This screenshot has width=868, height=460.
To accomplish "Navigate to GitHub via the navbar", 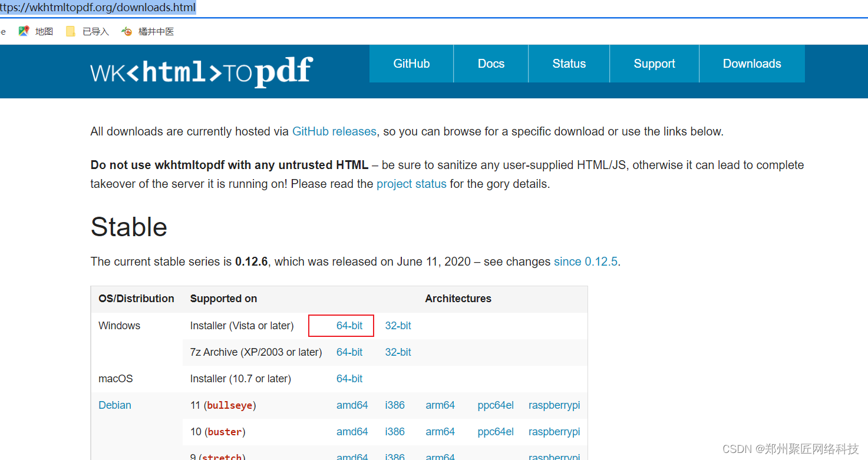I will 411,63.
